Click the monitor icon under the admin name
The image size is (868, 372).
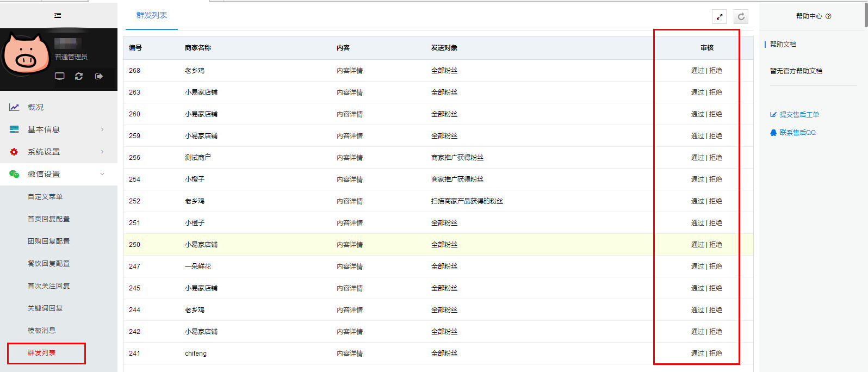(60, 76)
